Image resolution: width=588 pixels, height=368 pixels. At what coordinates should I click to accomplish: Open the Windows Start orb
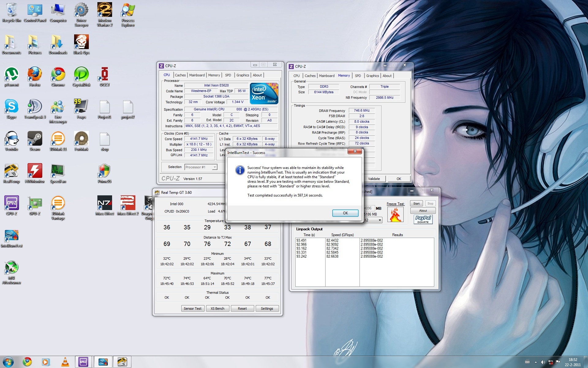[x=8, y=362]
